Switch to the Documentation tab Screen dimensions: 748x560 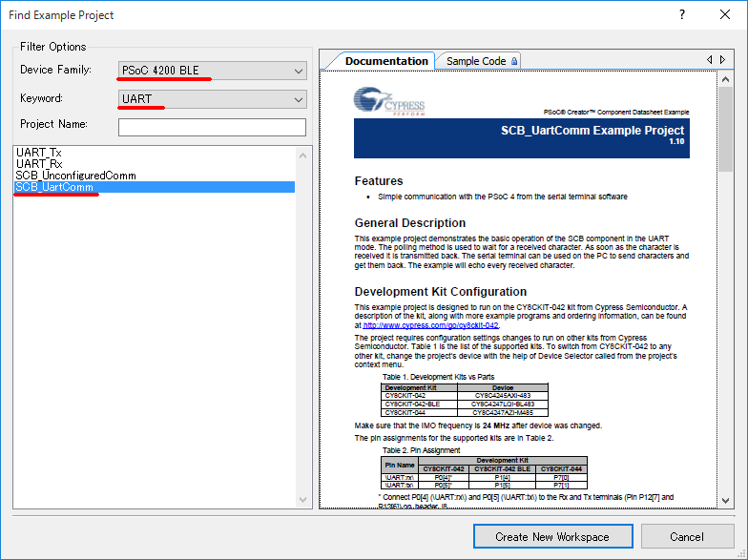click(x=386, y=61)
